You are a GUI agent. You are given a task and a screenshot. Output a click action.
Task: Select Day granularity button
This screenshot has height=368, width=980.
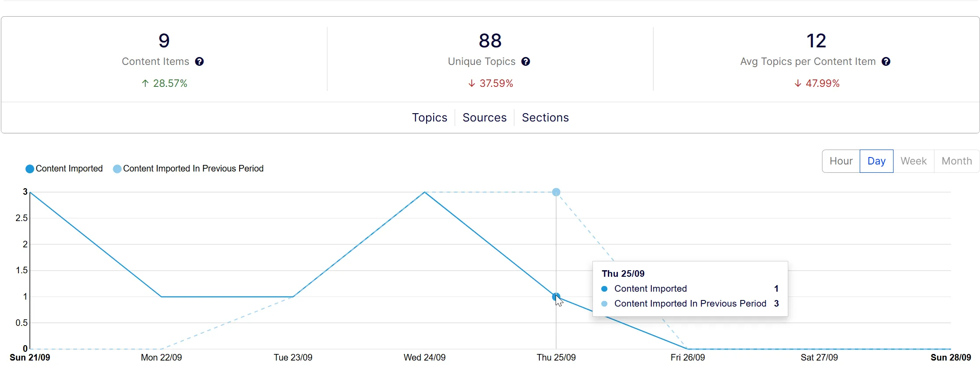click(876, 161)
